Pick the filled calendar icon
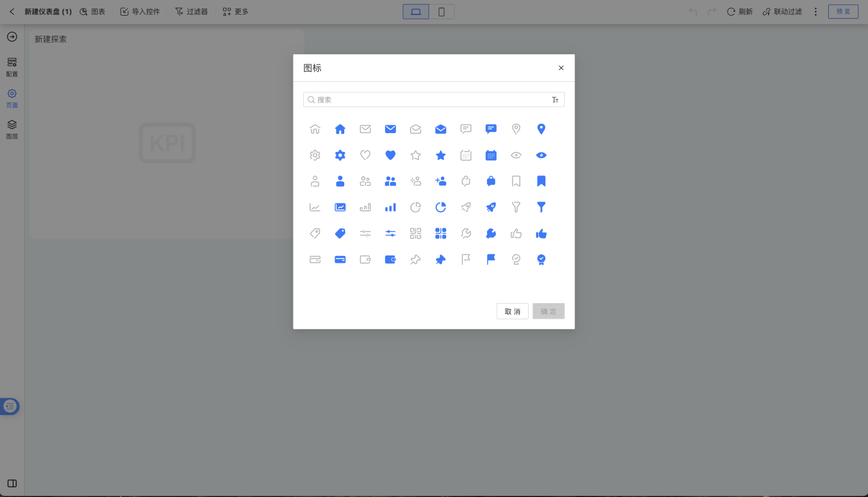This screenshot has width=868, height=497. [491, 155]
